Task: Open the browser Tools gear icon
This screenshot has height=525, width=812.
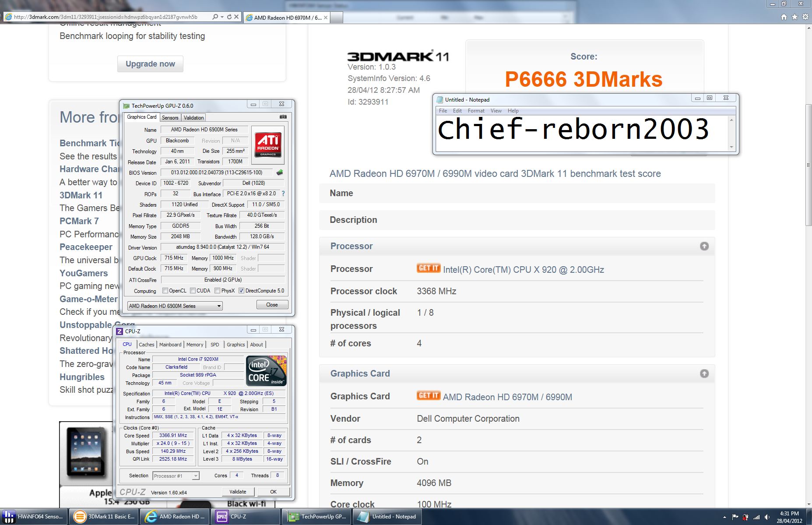Action: (805, 17)
